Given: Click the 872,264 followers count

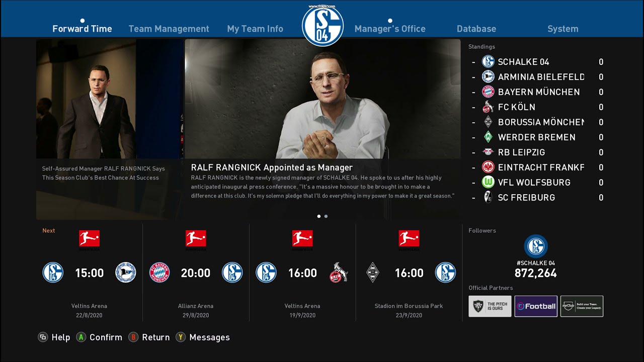Looking at the screenshot, I should [x=536, y=273].
